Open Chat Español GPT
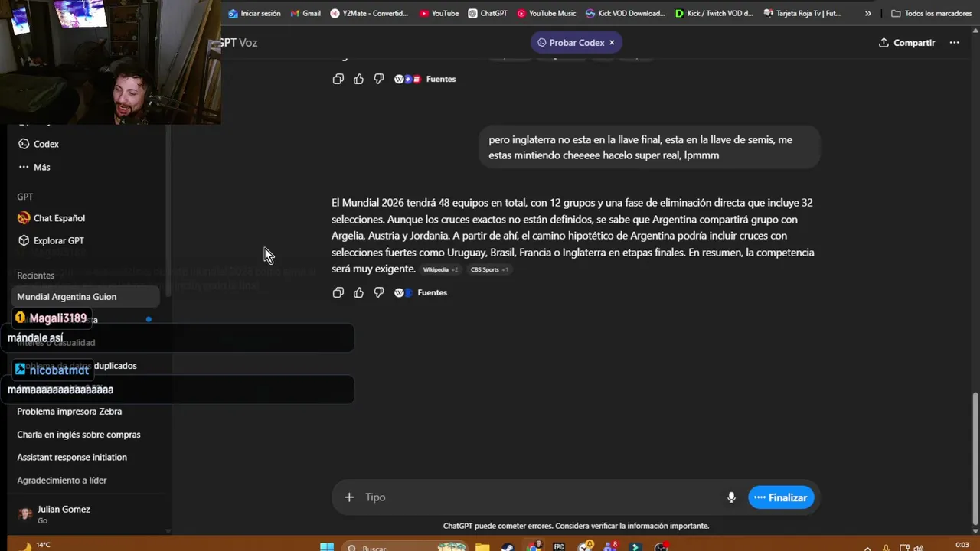This screenshot has height=551, width=980. pos(87,218)
